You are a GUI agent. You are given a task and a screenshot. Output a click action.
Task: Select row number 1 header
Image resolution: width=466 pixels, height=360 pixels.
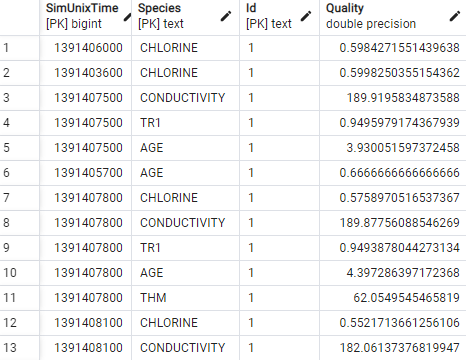[19, 48]
